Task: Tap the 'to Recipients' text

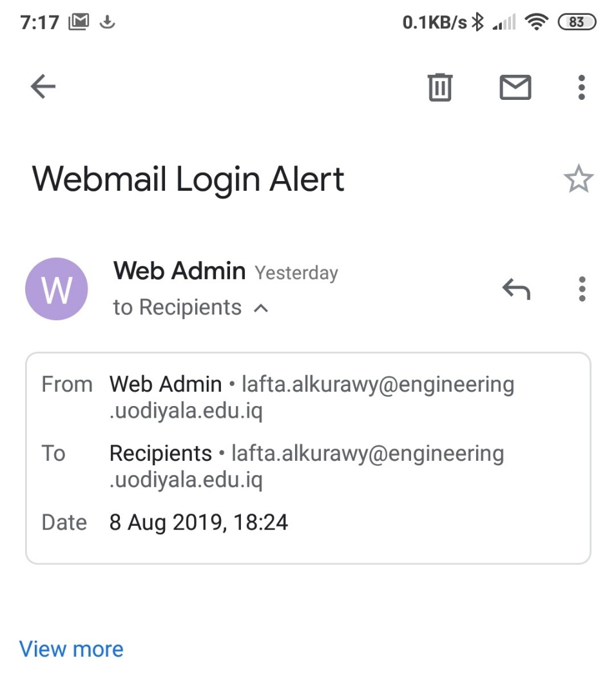Action: coord(177,307)
